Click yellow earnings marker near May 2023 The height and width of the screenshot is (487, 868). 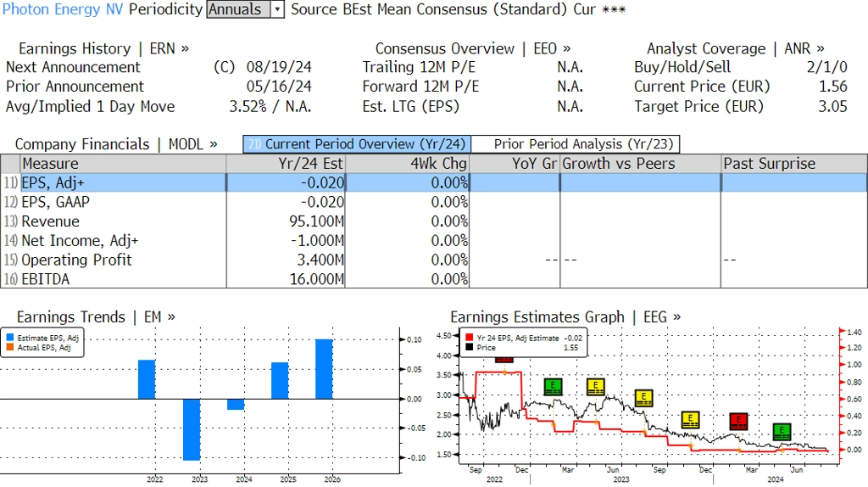(x=595, y=386)
